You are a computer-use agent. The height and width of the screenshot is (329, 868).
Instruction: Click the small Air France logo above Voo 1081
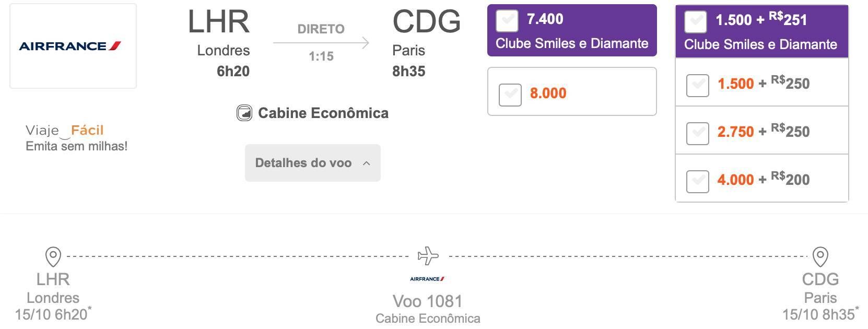tap(427, 279)
